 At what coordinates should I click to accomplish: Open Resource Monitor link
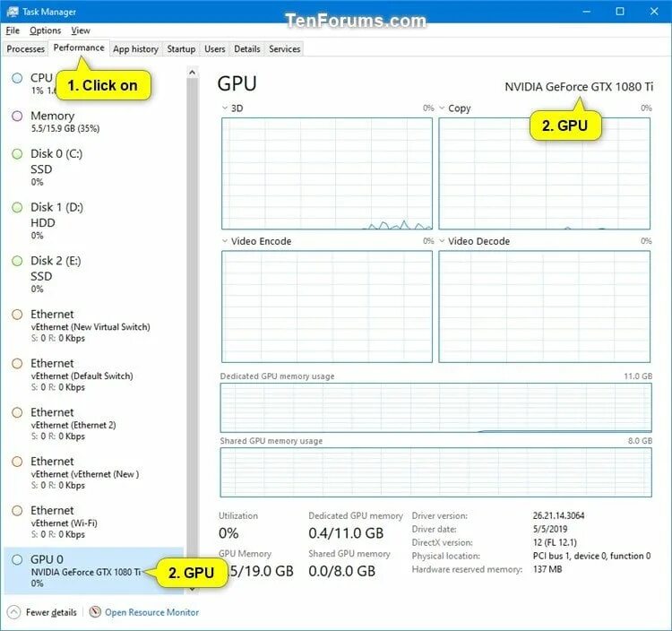click(x=151, y=612)
